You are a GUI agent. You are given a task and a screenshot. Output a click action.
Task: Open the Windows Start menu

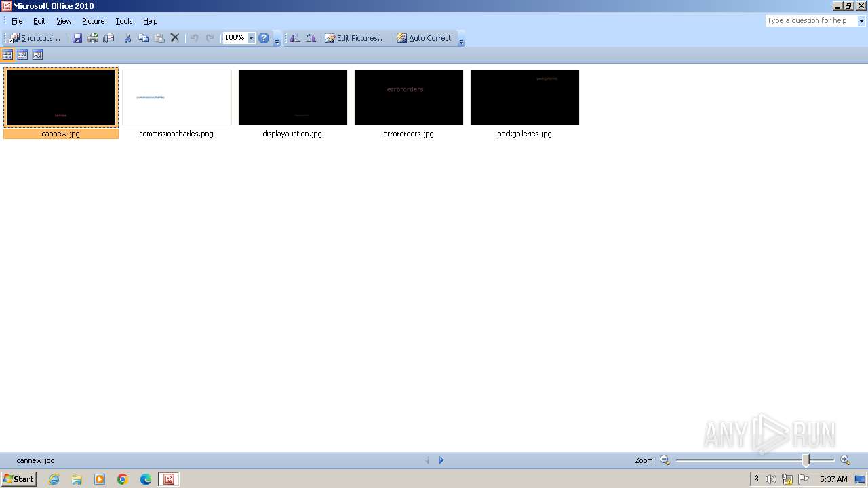pyautogui.click(x=19, y=479)
